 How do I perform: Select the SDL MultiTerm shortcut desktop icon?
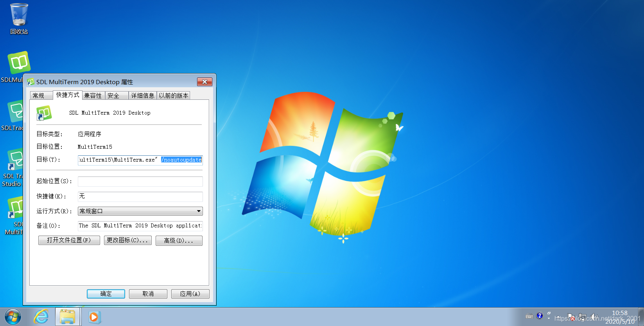[15, 216]
